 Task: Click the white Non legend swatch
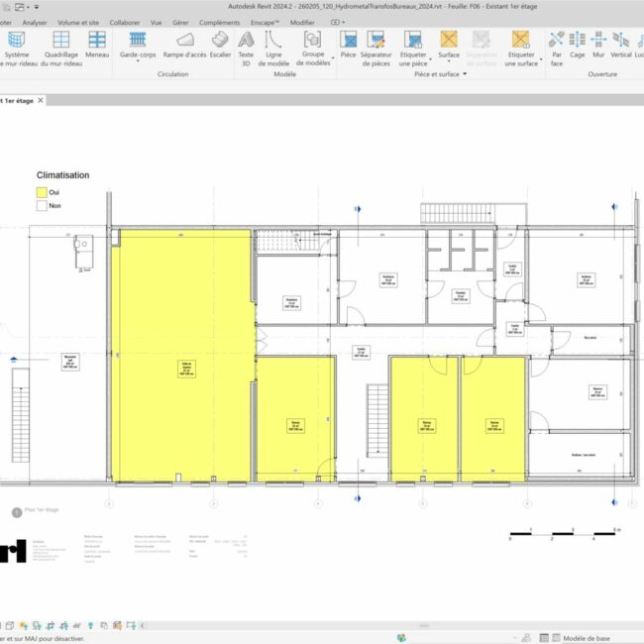click(x=42, y=206)
